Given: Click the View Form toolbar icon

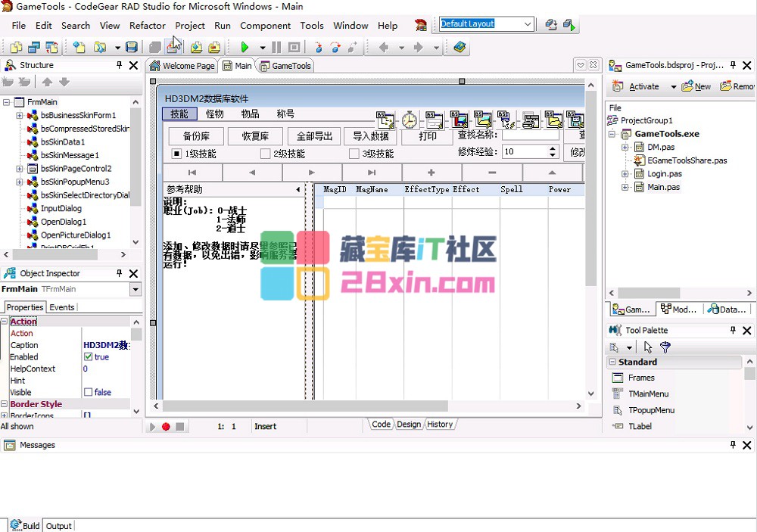Looking at the screenshot, I should click(x=34, y=48).
